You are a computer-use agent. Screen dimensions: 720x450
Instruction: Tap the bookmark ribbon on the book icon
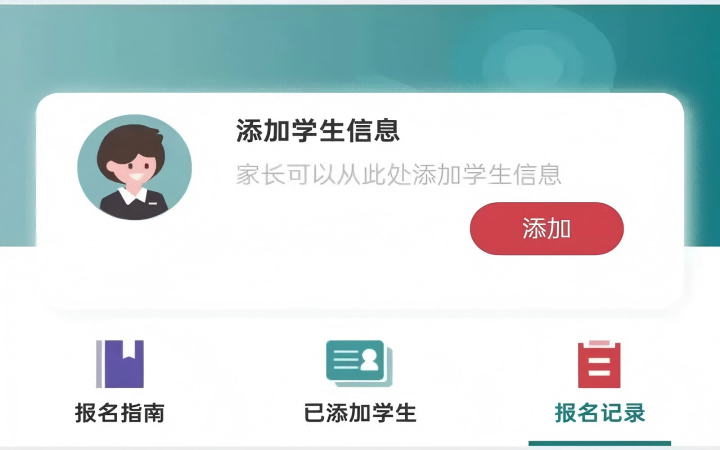pyautogui.click(x=129, y=349)
